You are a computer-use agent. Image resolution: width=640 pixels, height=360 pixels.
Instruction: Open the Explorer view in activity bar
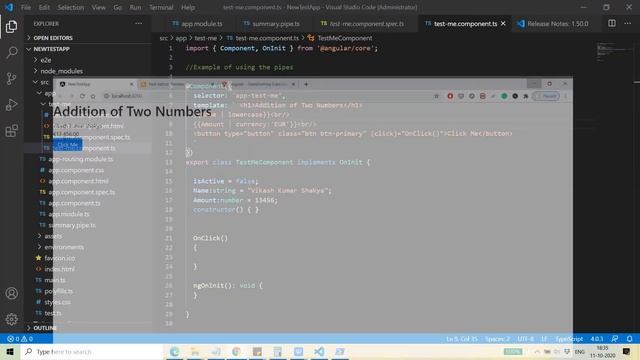tap(11, 27)
